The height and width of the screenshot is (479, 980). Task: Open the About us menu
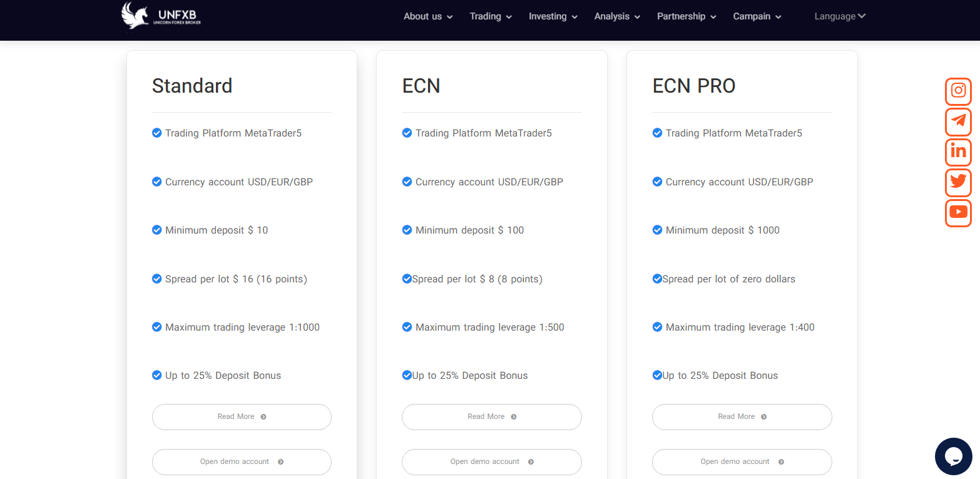coord(428,16)
